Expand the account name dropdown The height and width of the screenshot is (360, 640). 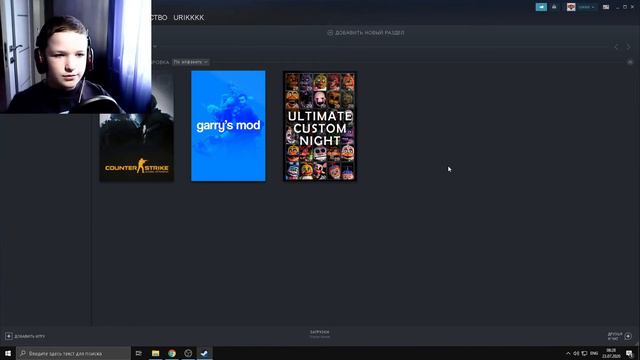(586, 7)
